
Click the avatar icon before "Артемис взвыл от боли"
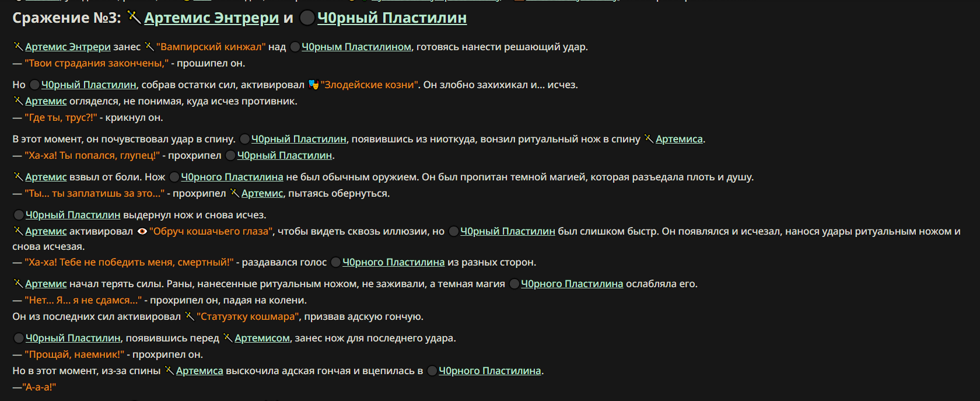click(x=18, y=177)
